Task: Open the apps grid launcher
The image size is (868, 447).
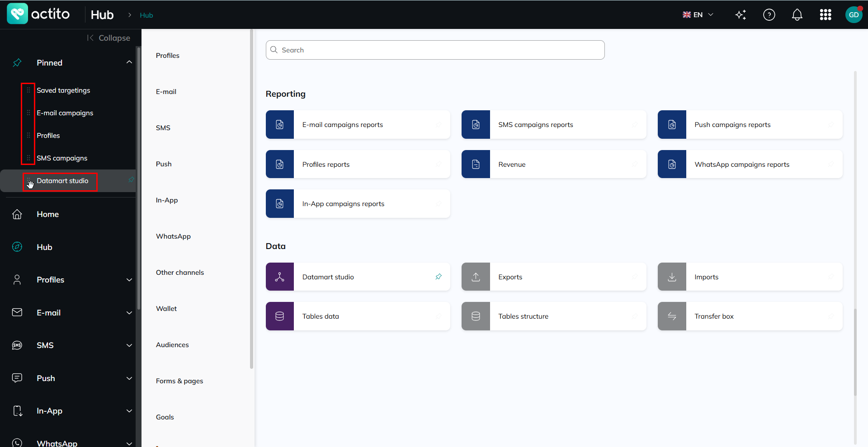Action: click(826, 15)
